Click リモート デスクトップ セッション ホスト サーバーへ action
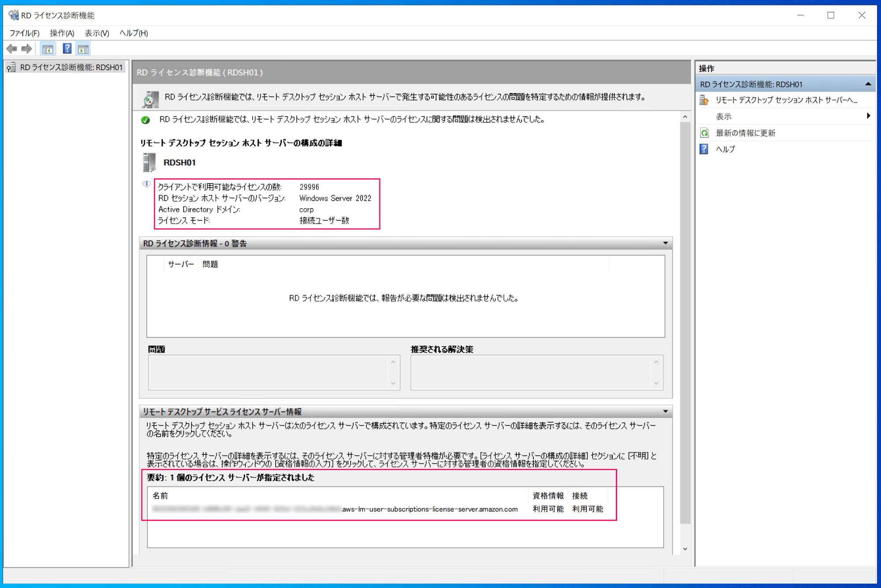 click(x=786, y=100)
